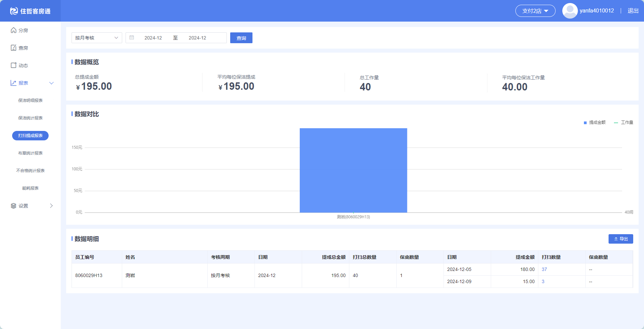
Task: Click the 总提成金额 overview label
Action: 87,77
